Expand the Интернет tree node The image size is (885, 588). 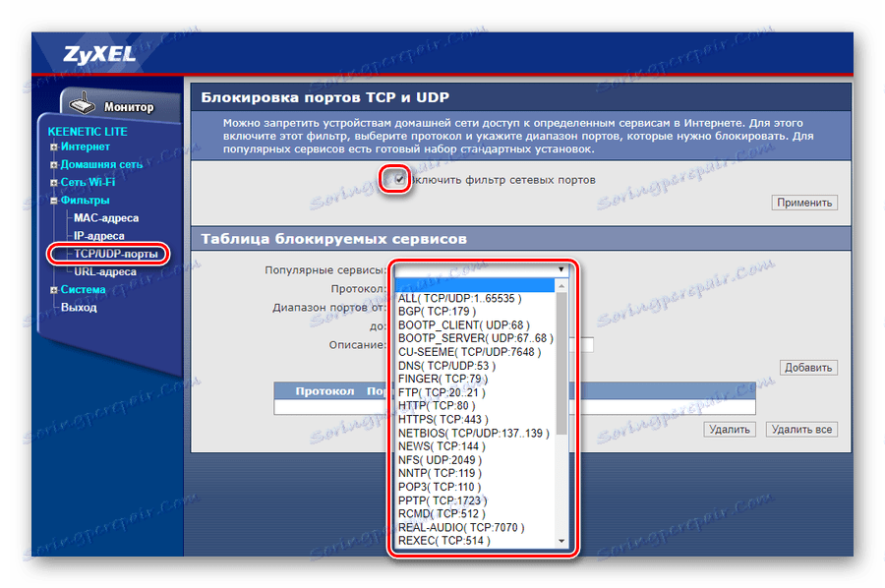click(54, 147)
